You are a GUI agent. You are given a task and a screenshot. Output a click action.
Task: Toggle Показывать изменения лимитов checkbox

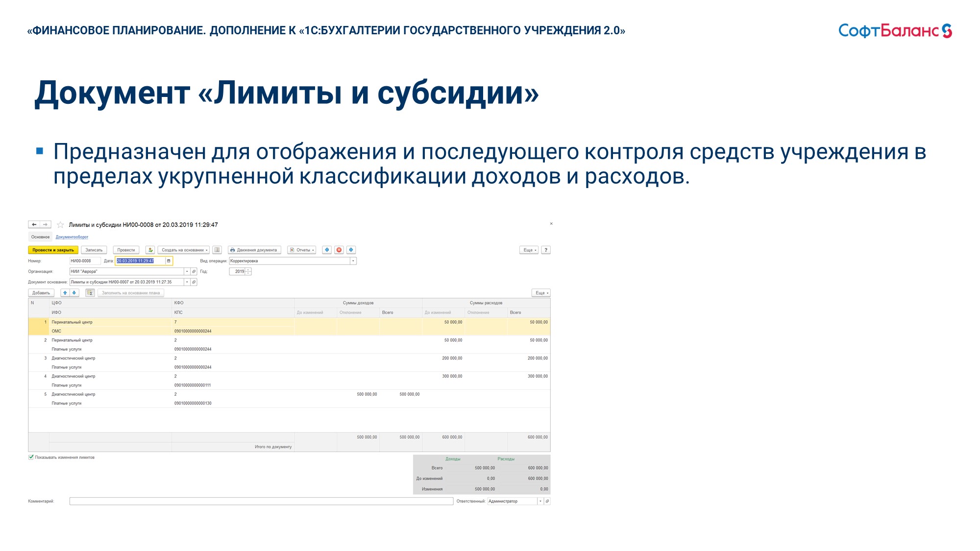(31, 457)
